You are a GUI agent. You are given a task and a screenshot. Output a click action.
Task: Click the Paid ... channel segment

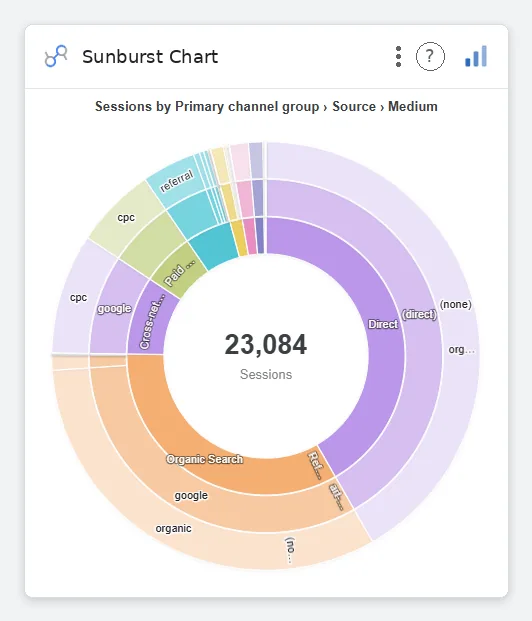pos(180,272)
